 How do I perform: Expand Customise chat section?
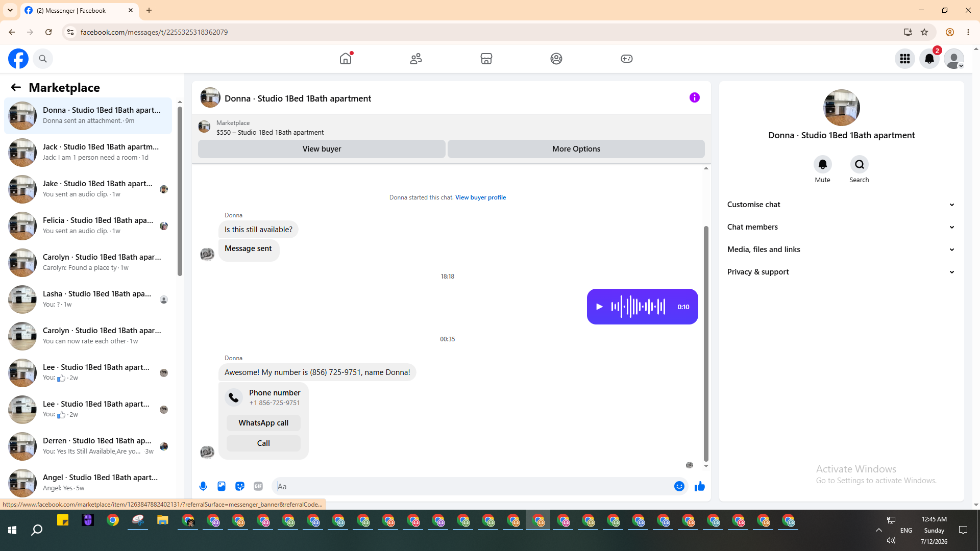[841, 205]
